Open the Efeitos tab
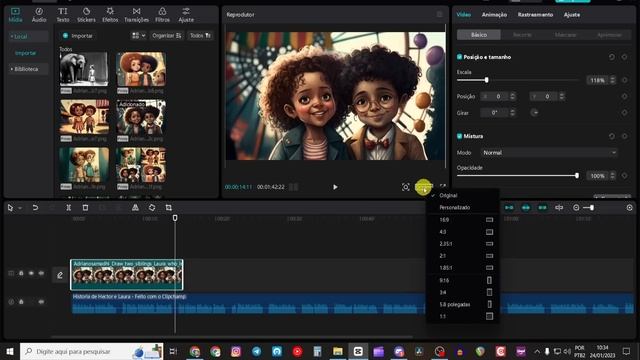 point(110,15)
